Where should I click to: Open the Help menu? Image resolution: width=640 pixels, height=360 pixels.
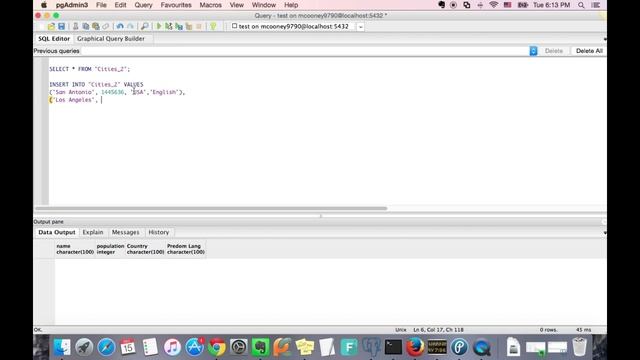(x=291, y=5)
